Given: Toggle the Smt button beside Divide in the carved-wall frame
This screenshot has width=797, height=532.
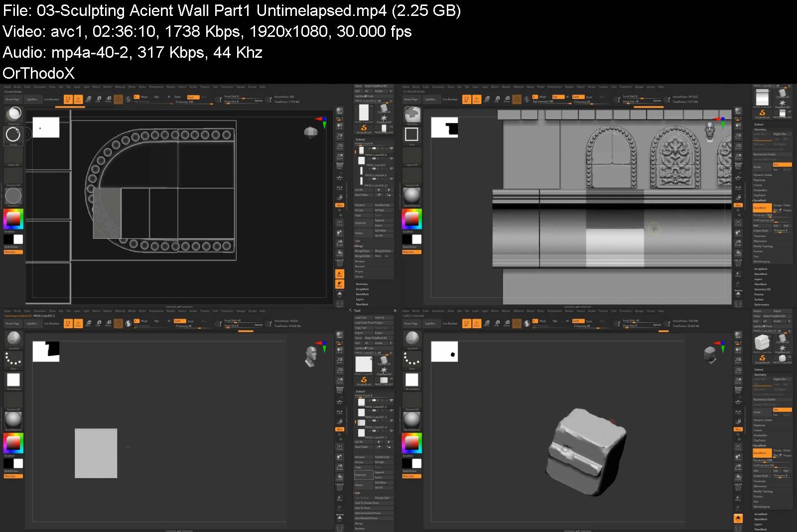Looking at the screenshot, I should (x=782, y=165).
